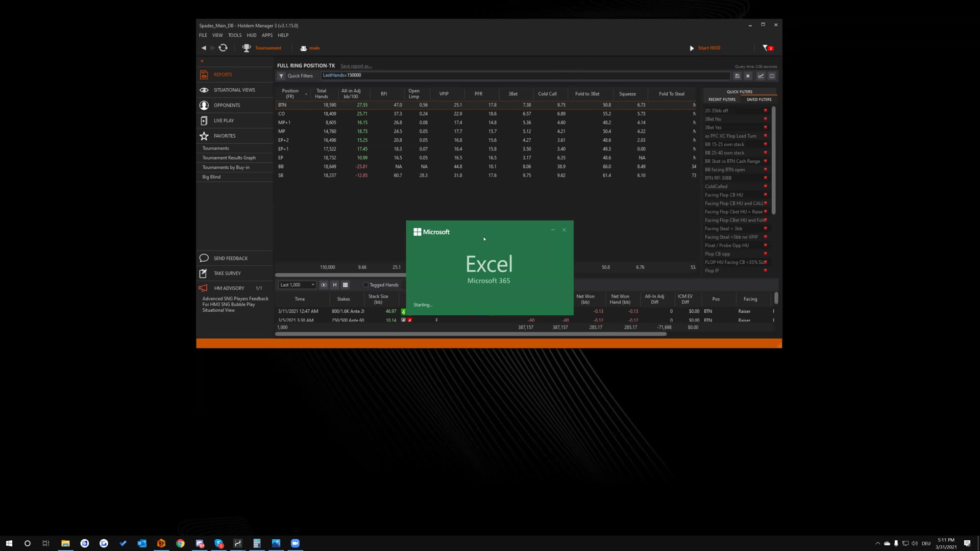980x551 pixels.
Task: Open File Explorer from the taskbar
Action: click(x=65, y=543)
